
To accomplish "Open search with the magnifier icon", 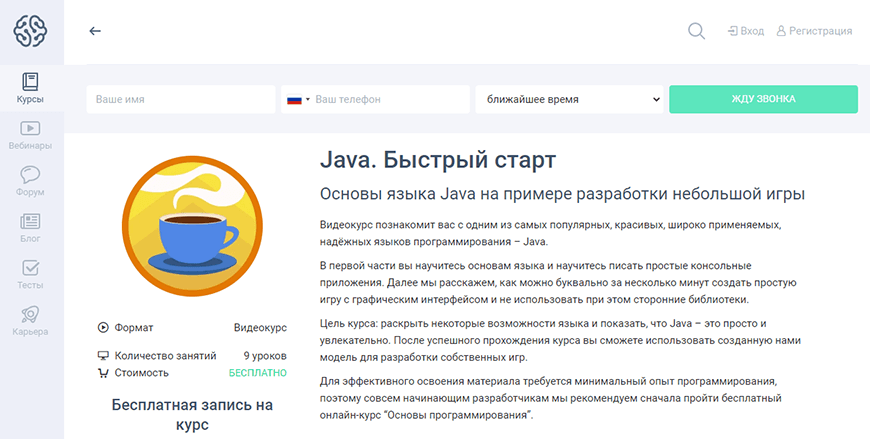I will (697, 31).
